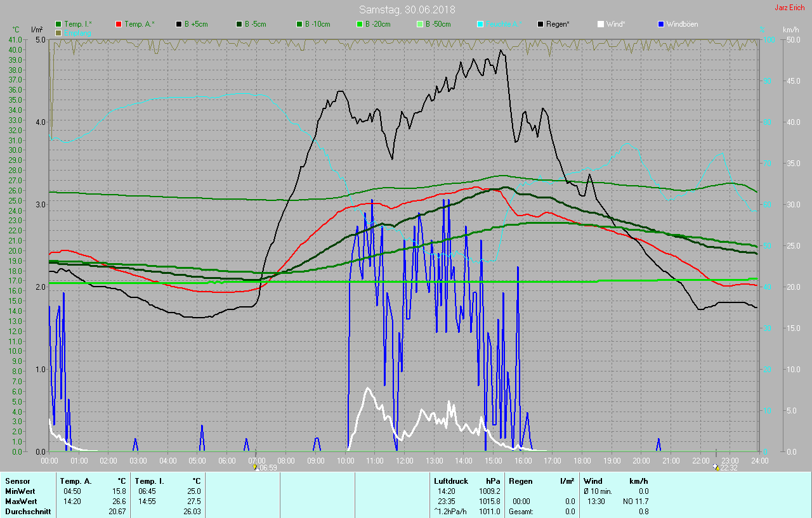Select the blue Windböen legend square
Image resolution: width=812 pixels, height=518 pixels.
tap(661, 24)
